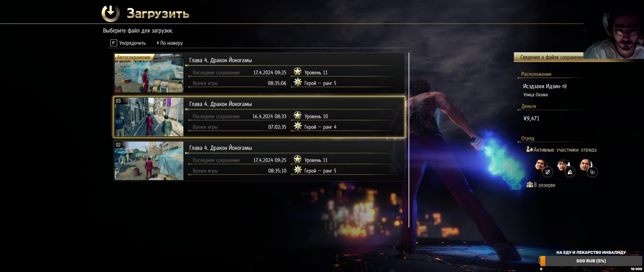Click the autosave screenshot thumbnail

(149, 73)
